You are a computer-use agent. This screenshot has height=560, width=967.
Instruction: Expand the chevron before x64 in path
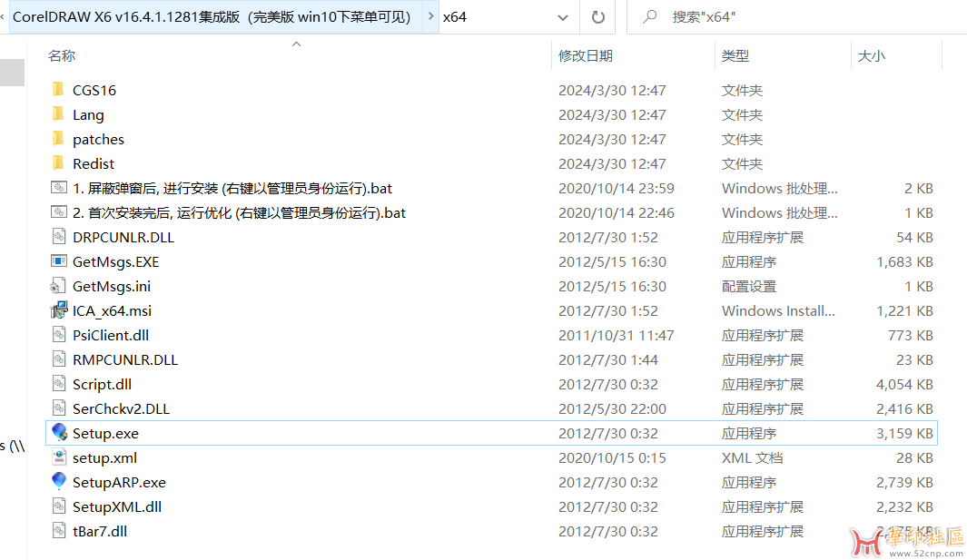click(x=430, y=16)
